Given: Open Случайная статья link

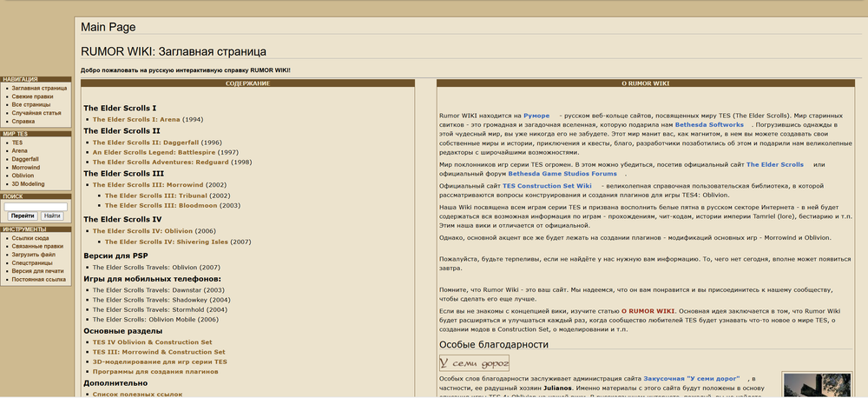Looking at the screenshot, I should 36,113.
